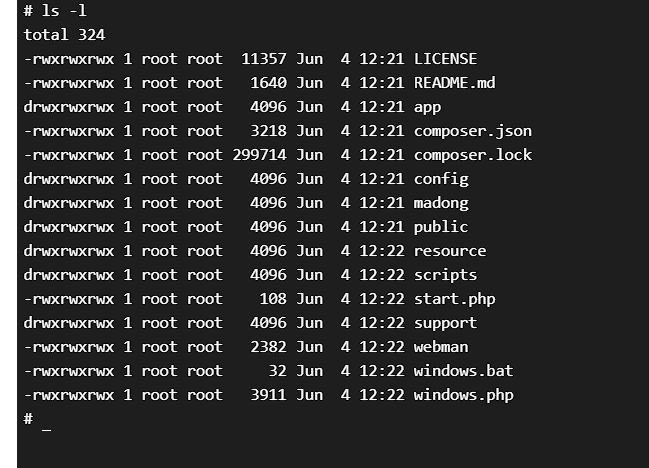Click the composer.lock filename
The image size is (649, 468).
click(472, 155)
